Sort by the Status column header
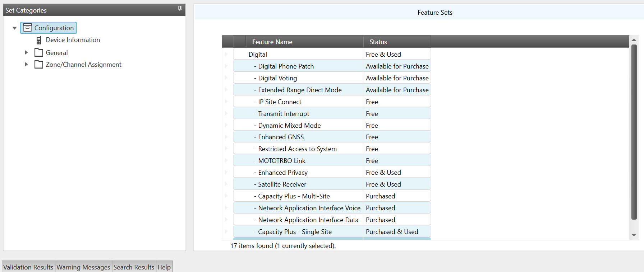This screenshot has height=272, width=644. click(x=397, y=42)
